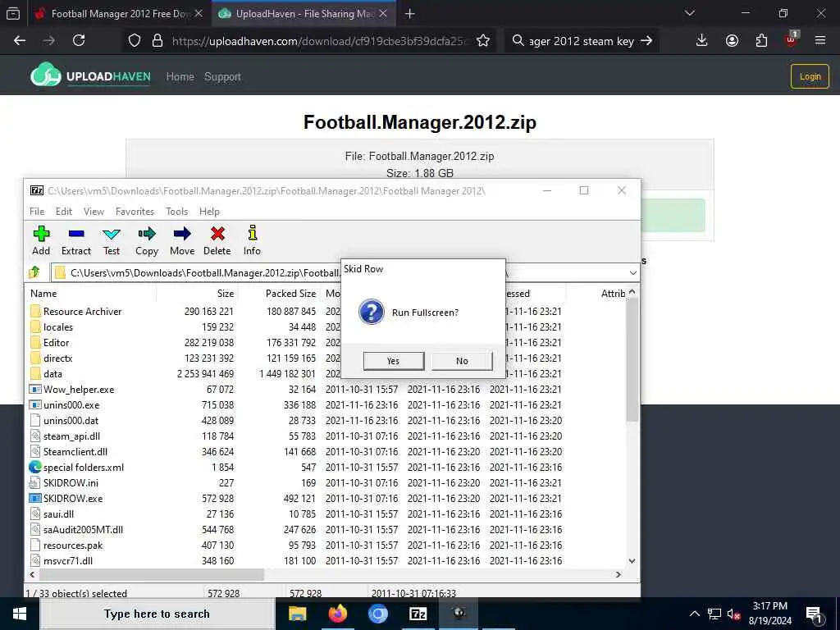The width and height of the screenshot is (840, 630).
Task: Open the Favorites menu in 7-Zip
Action: [135, 211]
